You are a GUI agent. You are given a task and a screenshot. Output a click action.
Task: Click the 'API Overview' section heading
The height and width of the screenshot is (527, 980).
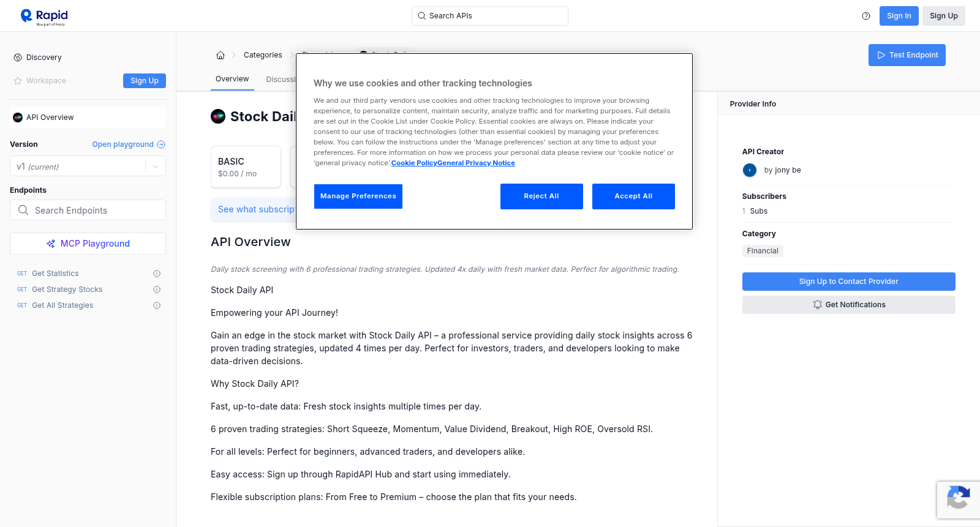click(x=251, y=242)
